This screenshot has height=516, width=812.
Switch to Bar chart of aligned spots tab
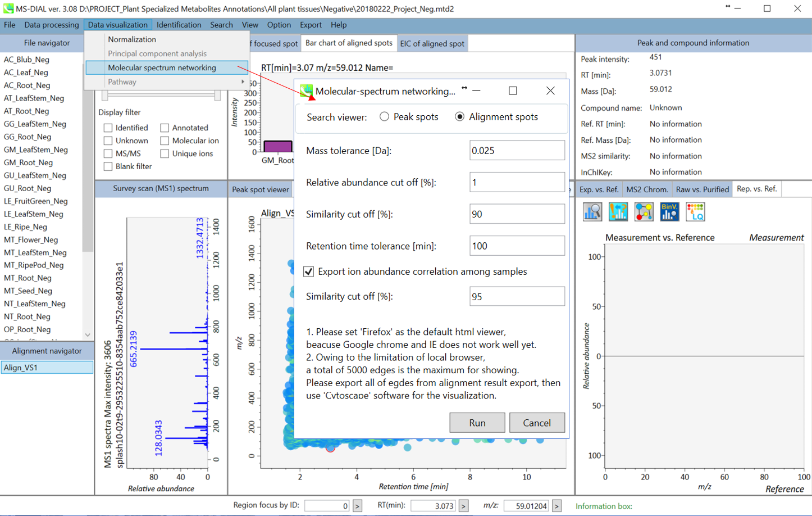(x=349, y=43)
